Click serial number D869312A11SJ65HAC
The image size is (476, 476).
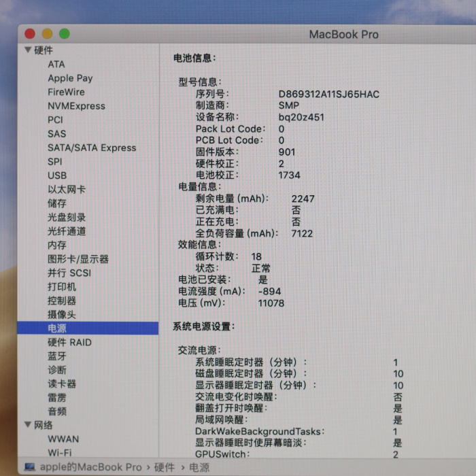pos(329,94)
